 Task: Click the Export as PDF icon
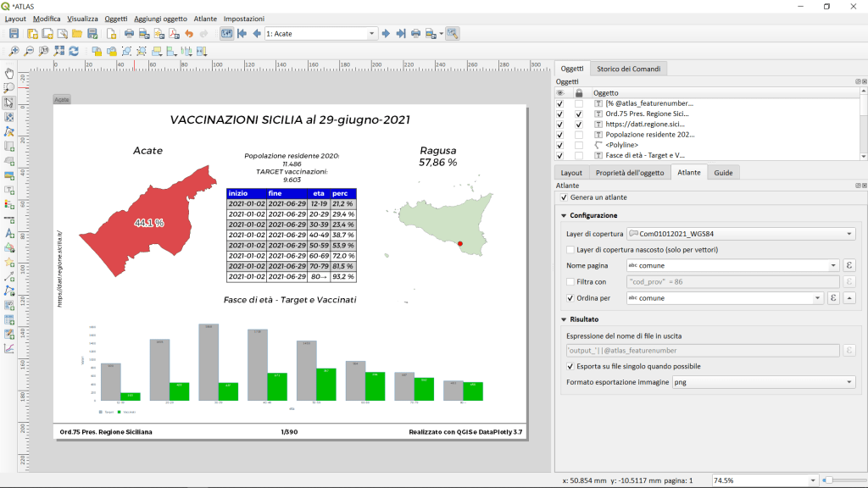173,34
